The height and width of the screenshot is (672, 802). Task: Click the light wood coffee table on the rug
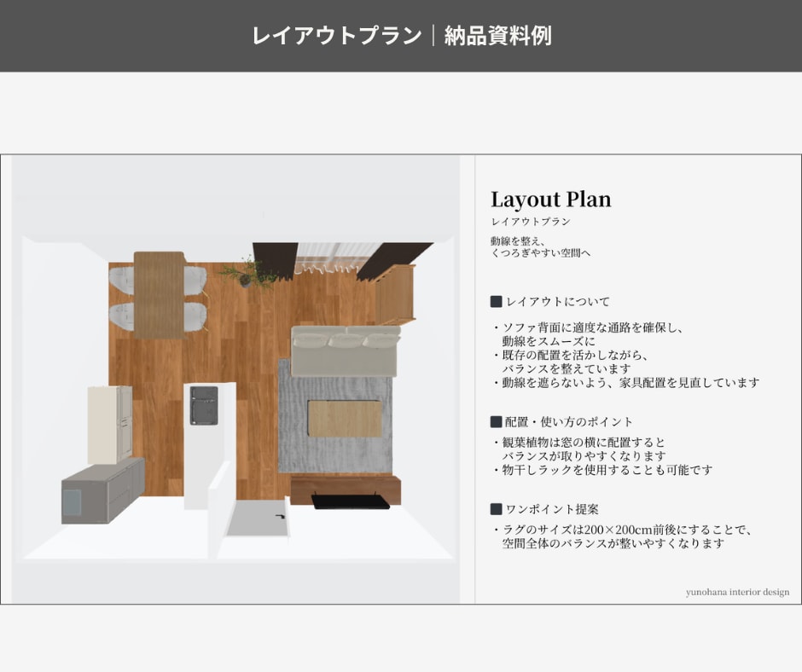click(344, 419)
